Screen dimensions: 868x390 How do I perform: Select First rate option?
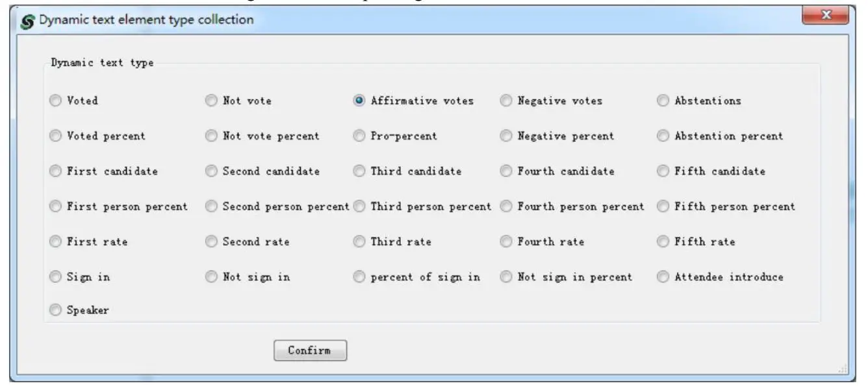56,241
